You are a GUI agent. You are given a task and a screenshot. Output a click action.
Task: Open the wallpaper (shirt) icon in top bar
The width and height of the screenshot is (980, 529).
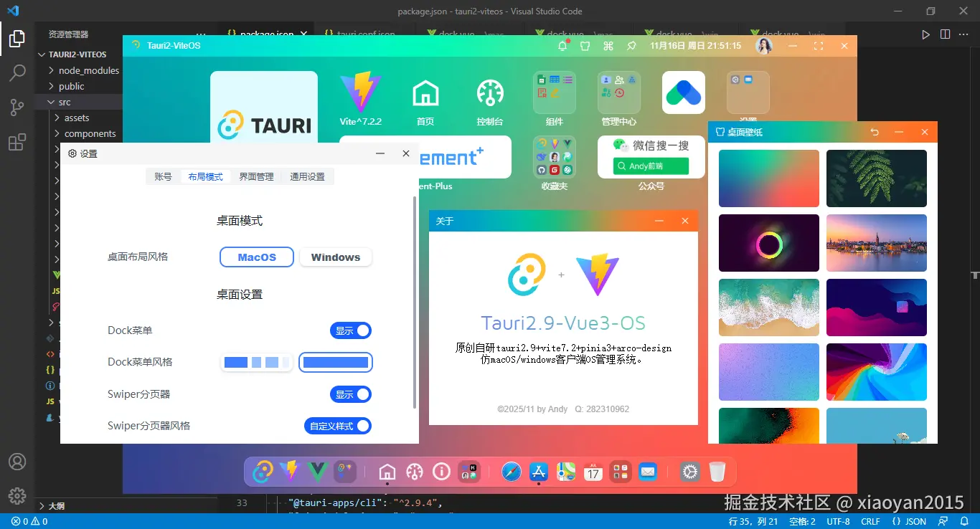pyautogui.click(x=585, y=45)
